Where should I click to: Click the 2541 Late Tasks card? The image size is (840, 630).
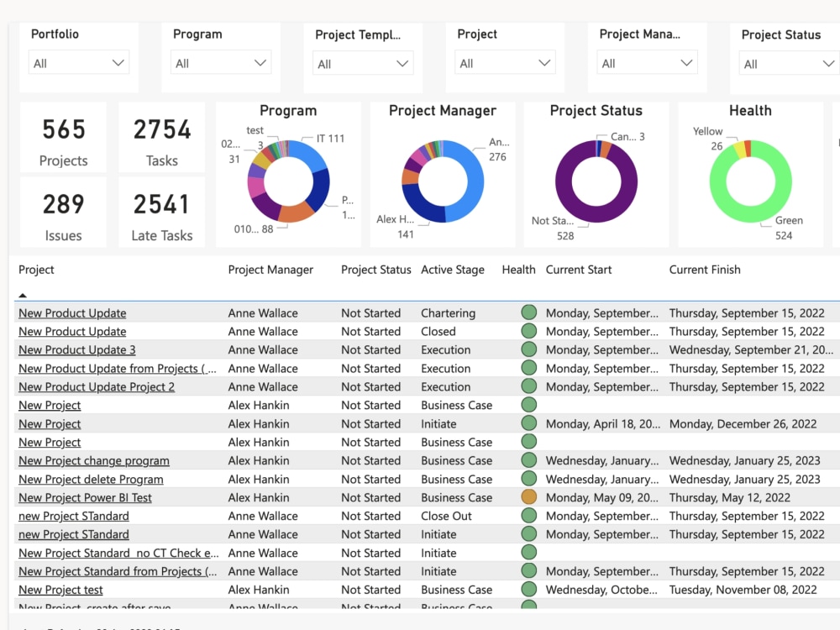[161, 214]
